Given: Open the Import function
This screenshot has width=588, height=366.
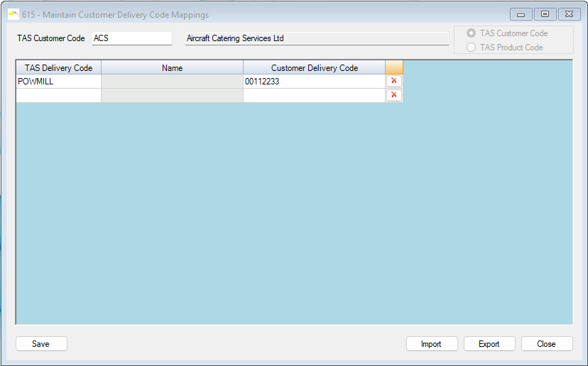Looking at the screenshot, I should pos(431,344).
